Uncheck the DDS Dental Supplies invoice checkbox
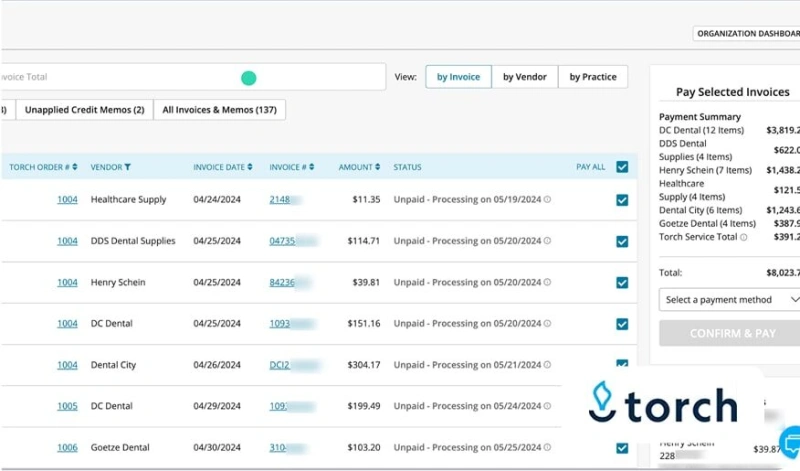Screen dimensions: 800x471 point(622,241)
